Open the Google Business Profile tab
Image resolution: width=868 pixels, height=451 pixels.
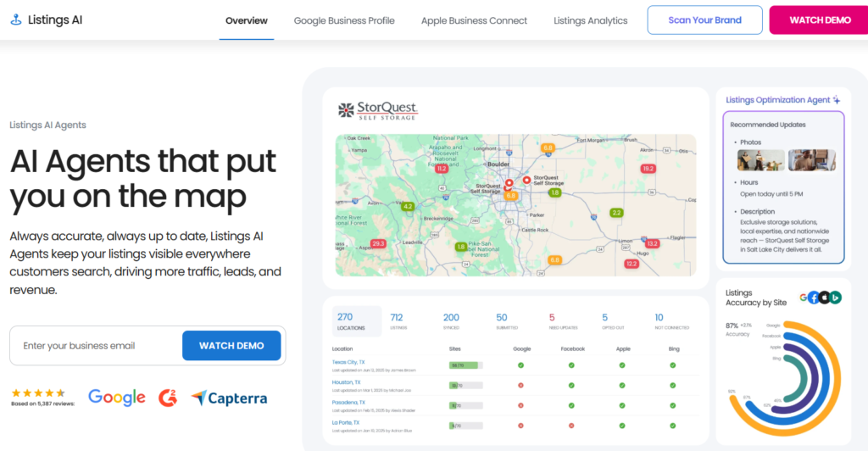coord(344,20)
